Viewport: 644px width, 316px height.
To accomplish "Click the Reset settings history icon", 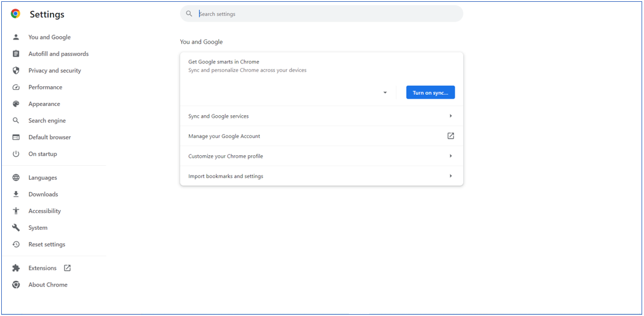I will pyautogui.click(x=16, y=245).
